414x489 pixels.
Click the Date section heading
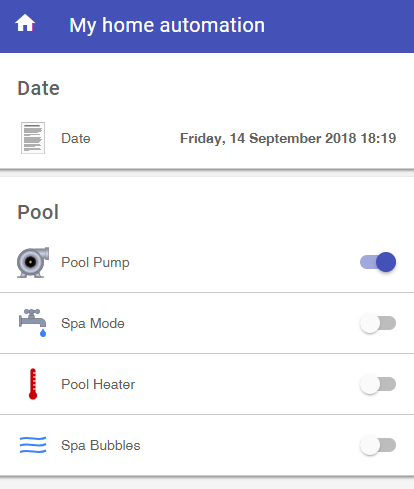point(38,88)
